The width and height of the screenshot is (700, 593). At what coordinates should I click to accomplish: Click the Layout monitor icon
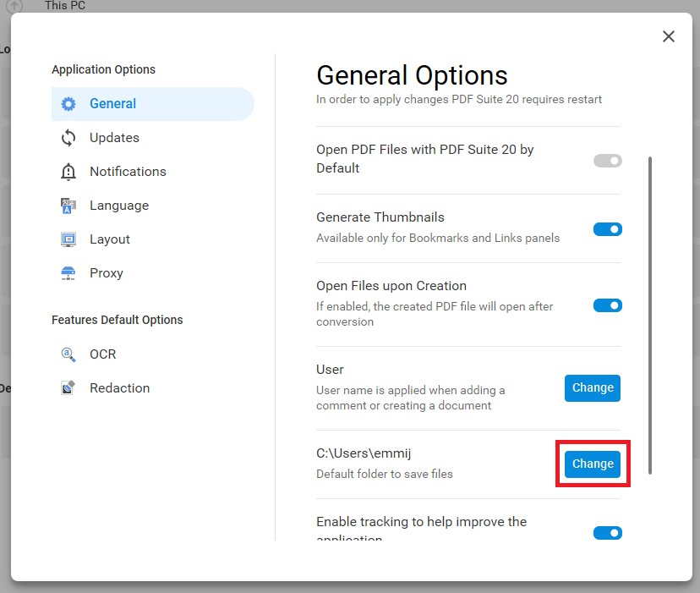coord(68,239)
